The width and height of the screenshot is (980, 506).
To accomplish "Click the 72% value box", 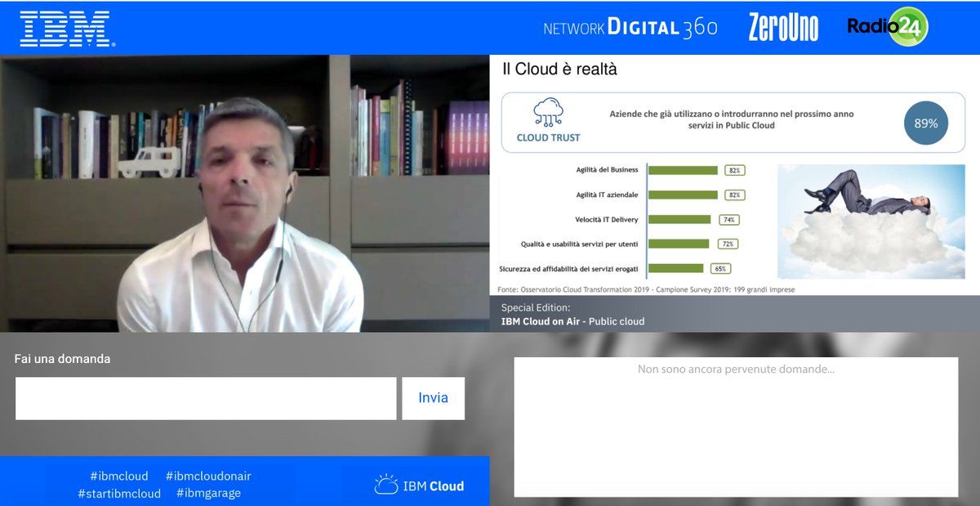I will click(728, 244).
